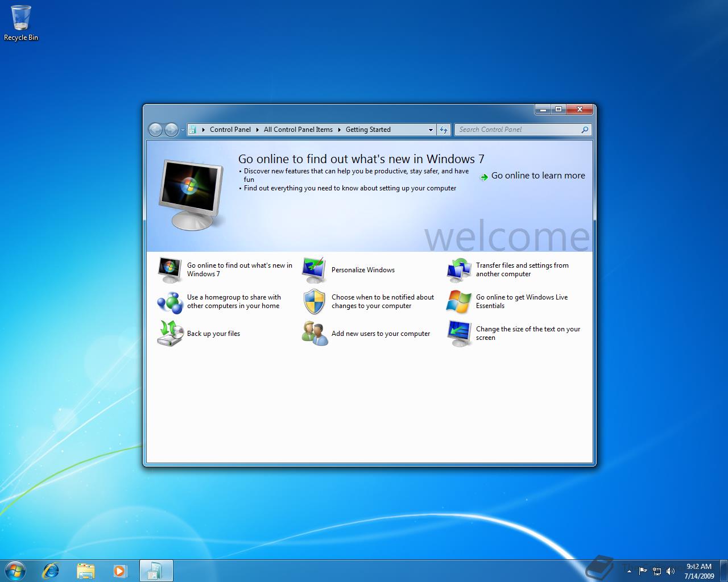Minimize the Getting Started window
Screen dimensions: 728x582
tap(543, 109)
